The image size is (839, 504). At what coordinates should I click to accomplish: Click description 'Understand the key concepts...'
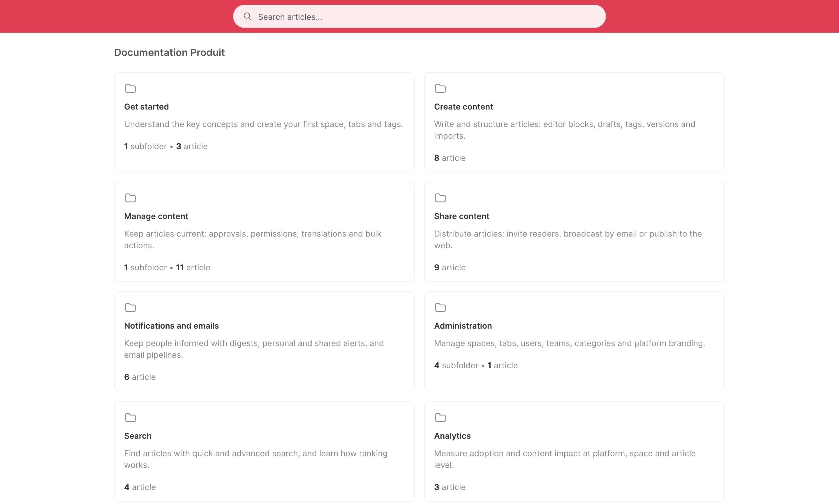pos(263,124)
